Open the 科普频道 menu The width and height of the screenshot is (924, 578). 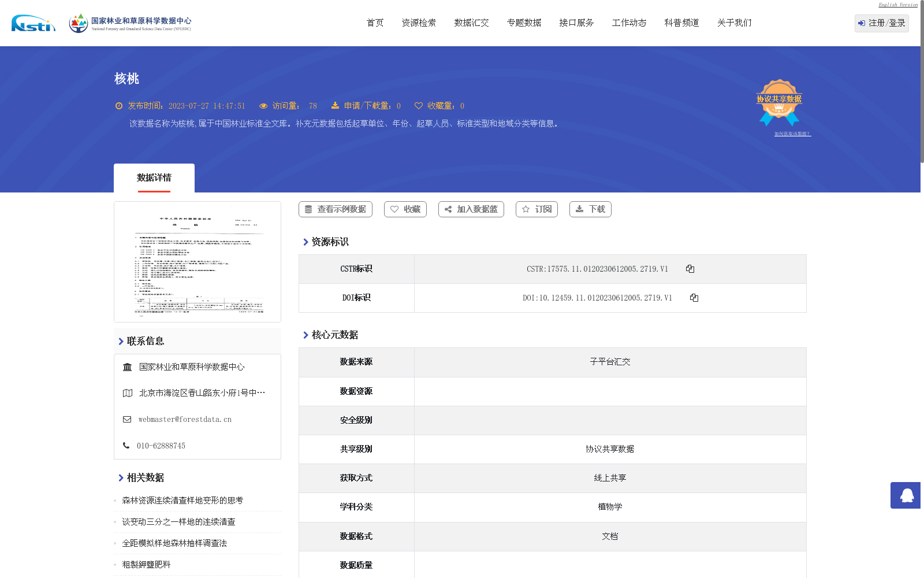click(x=681, y=23)
